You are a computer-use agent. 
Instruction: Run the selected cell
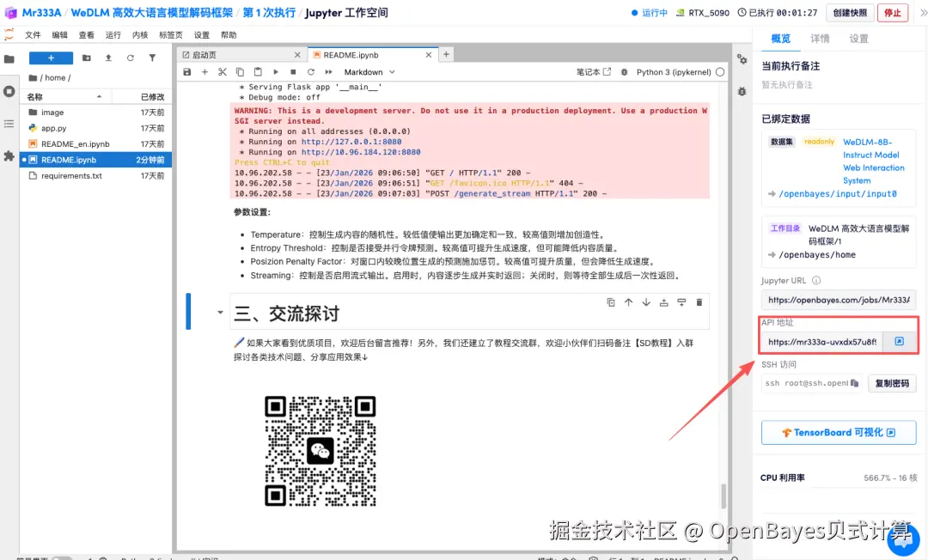(x=276, y=72)
